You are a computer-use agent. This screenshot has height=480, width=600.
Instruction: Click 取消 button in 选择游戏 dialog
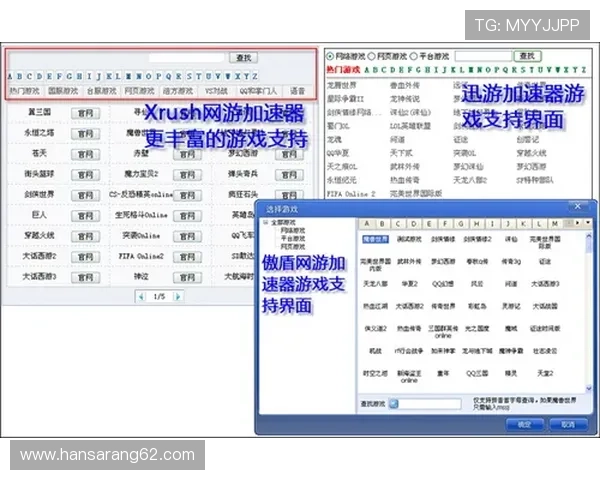click(x=568, y=424)
